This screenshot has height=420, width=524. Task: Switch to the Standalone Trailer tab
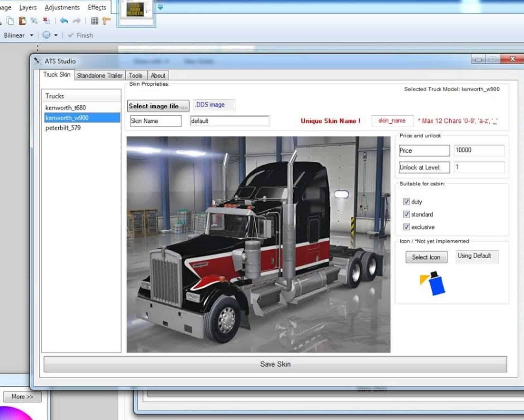[x=100, y=76]
